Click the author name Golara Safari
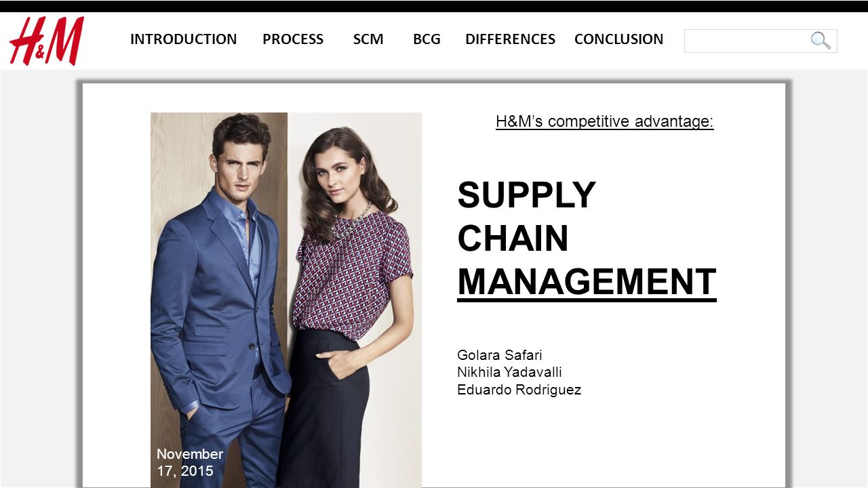Image resolution: width=868 pixels, height=488 pixels. pyautogui.click(x=500, y=355)
